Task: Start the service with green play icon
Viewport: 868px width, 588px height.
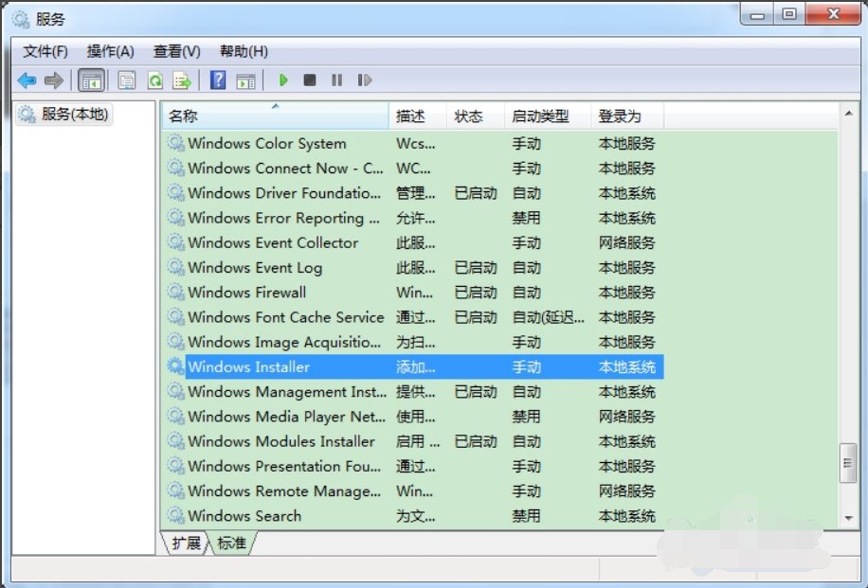Action: point(283,80)
